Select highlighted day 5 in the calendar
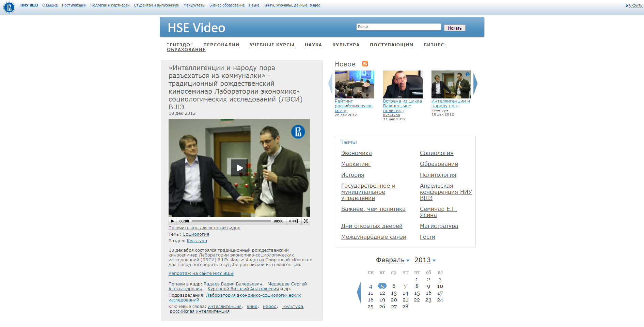The width and height of the screenshot is (644, 327). [x=382, y=286]
